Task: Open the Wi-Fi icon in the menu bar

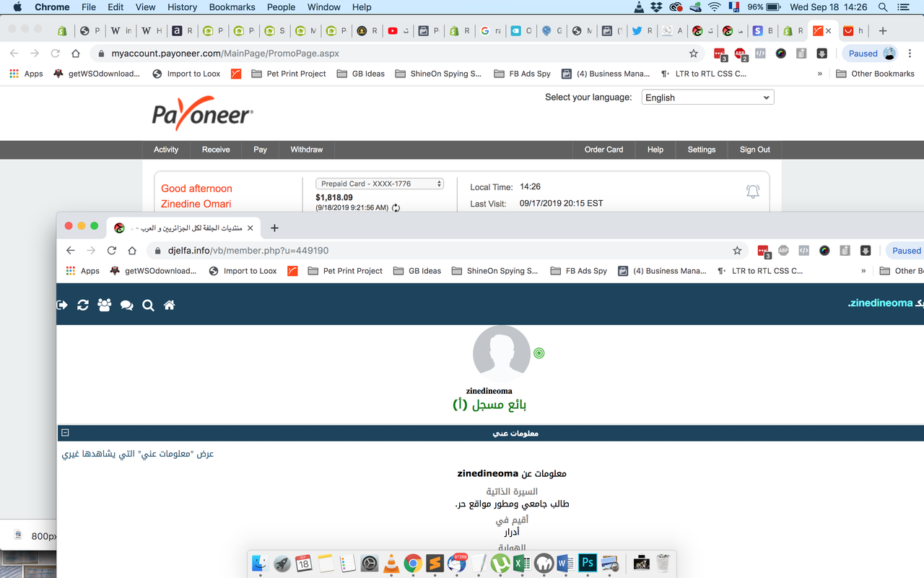Action: click(714, 7)
